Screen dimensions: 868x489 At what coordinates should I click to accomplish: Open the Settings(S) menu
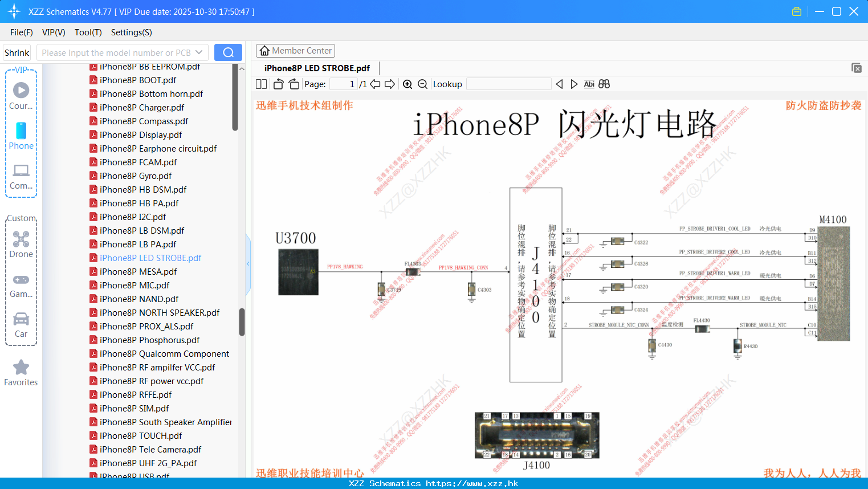pos(132,32)
